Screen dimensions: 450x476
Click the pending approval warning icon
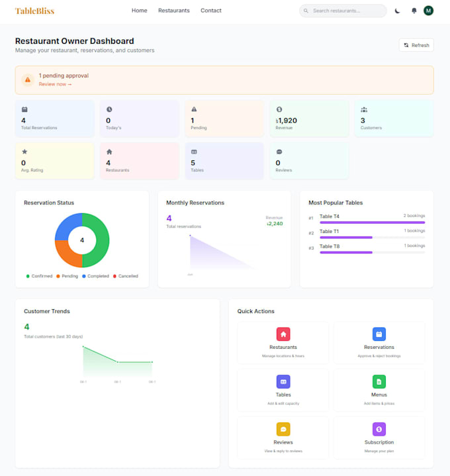pyautogui.click(x=28, y=80)
